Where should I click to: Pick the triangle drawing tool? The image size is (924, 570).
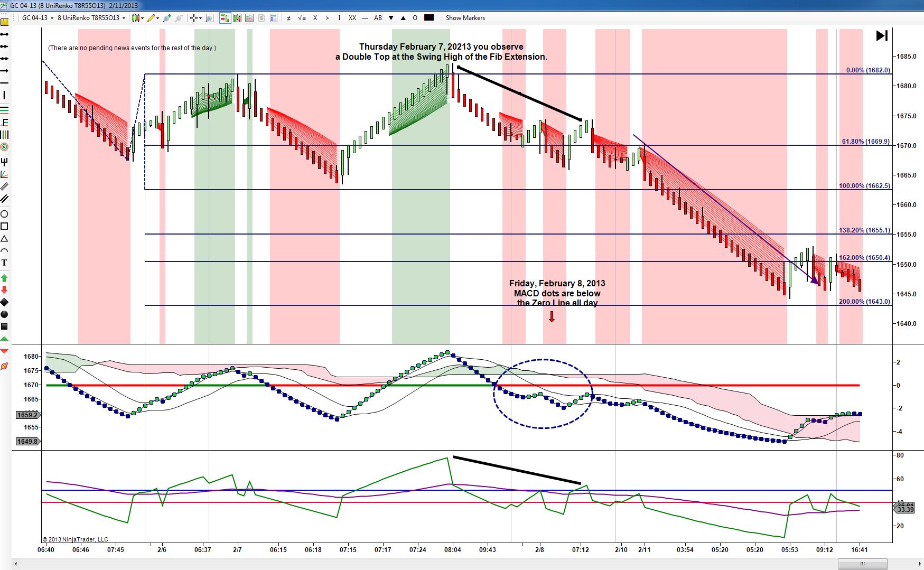point(4,239)
